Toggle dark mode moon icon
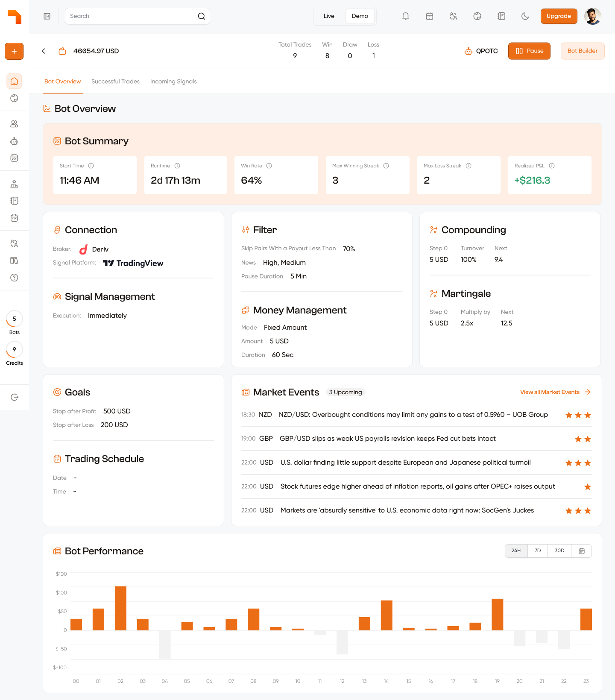Image resolution: width=615 pixels, height=700 pixels. point(525,16)
